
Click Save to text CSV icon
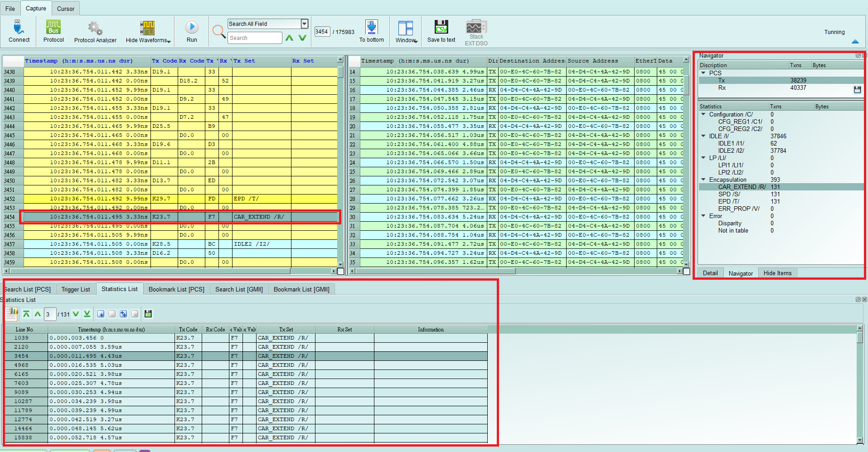coord(441,27)
